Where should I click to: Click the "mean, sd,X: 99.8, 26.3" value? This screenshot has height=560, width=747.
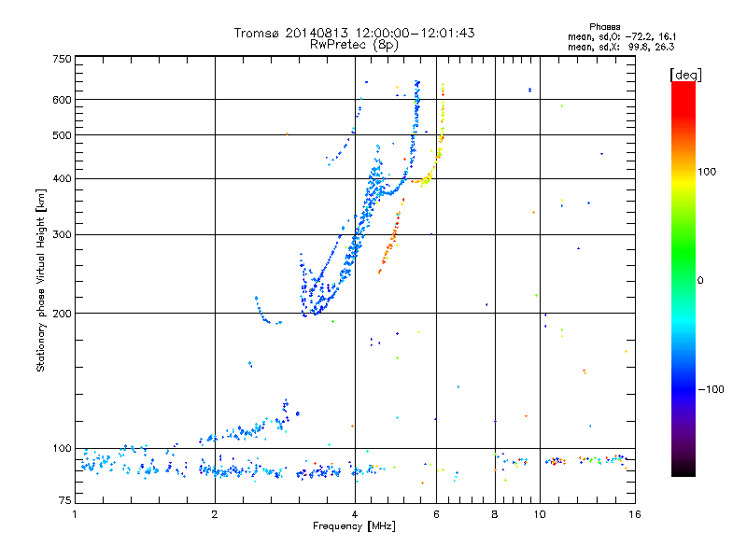tap(621, 47)
